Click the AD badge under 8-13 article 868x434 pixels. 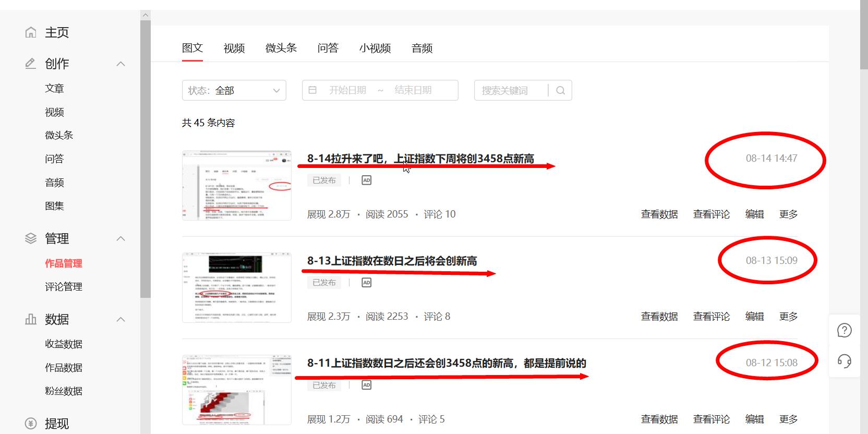point(367,282)
